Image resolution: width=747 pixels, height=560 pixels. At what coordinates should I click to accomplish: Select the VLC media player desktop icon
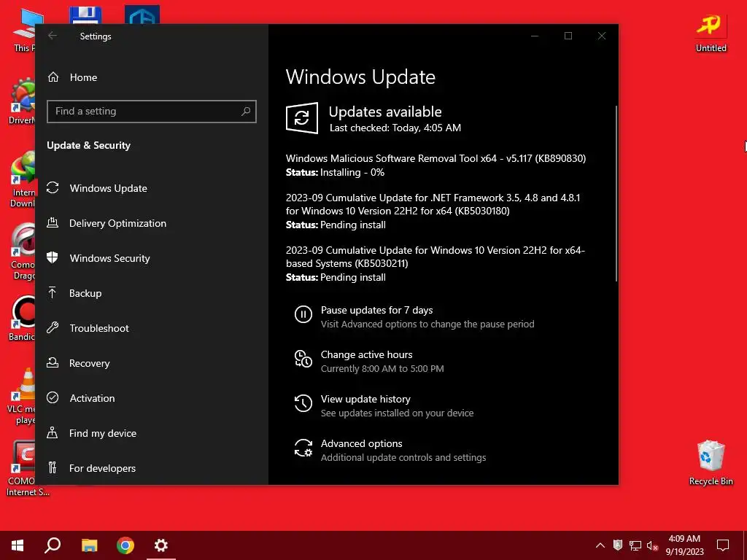click(x=21, y=396)
